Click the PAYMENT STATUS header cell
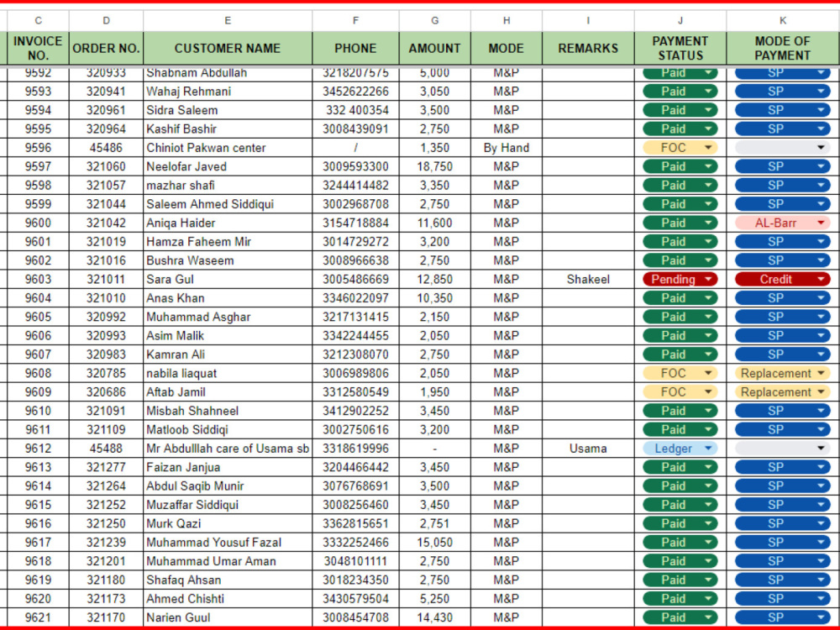The height and width of the screenshot is (630, 840). [680, 48]
